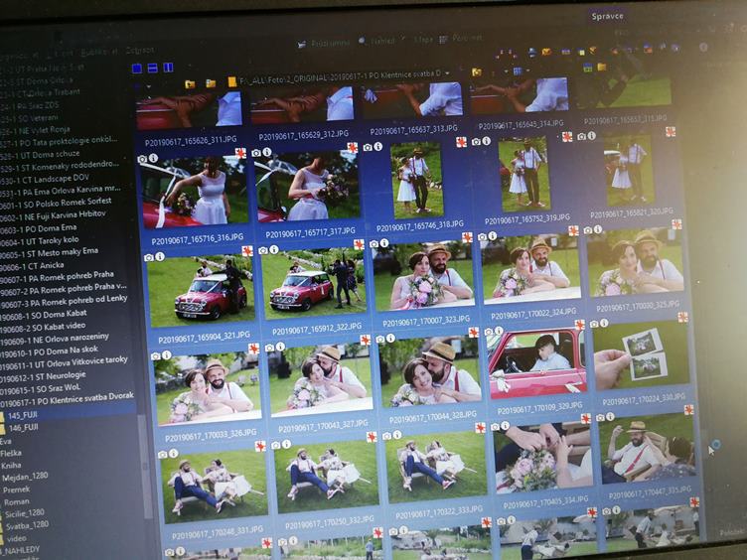
Task: Open the Svatba_1280 folder
Action: click(27, 525)
